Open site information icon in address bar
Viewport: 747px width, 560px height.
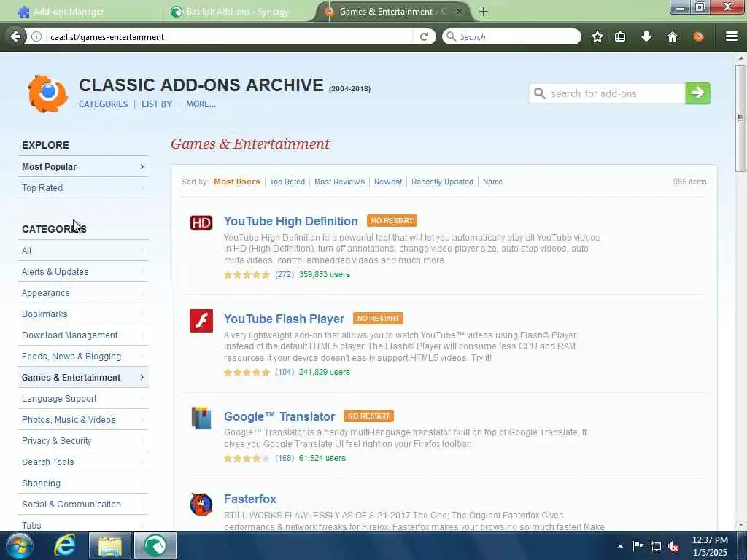(x=36, y=36)
